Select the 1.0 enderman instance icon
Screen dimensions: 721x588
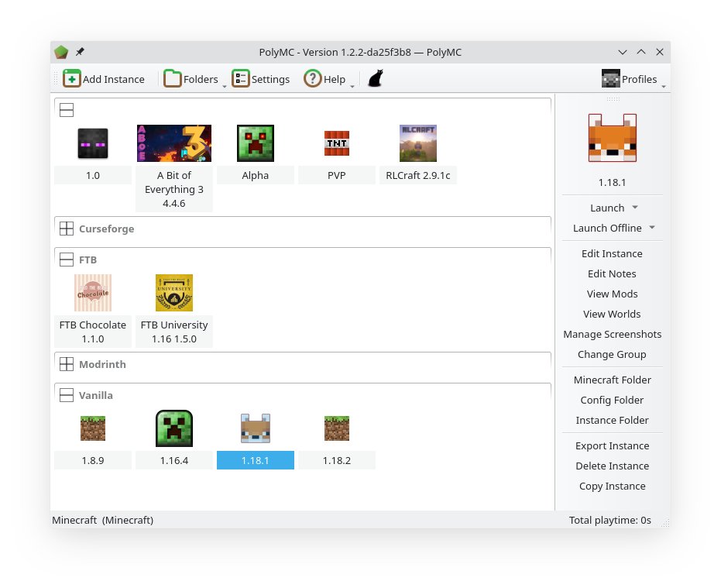(x=93, y=143)
